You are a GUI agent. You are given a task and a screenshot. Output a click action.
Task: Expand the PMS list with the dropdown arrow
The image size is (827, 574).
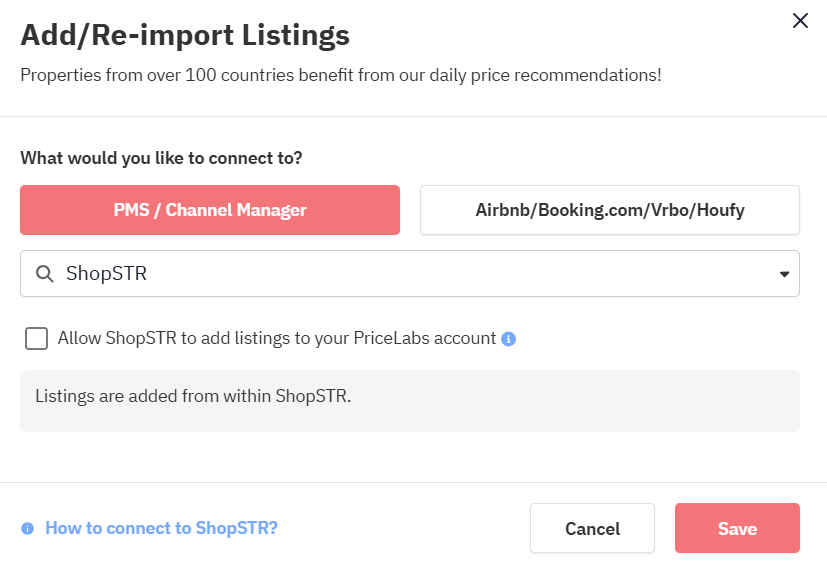pyautogui.click(x=784, y=274)
